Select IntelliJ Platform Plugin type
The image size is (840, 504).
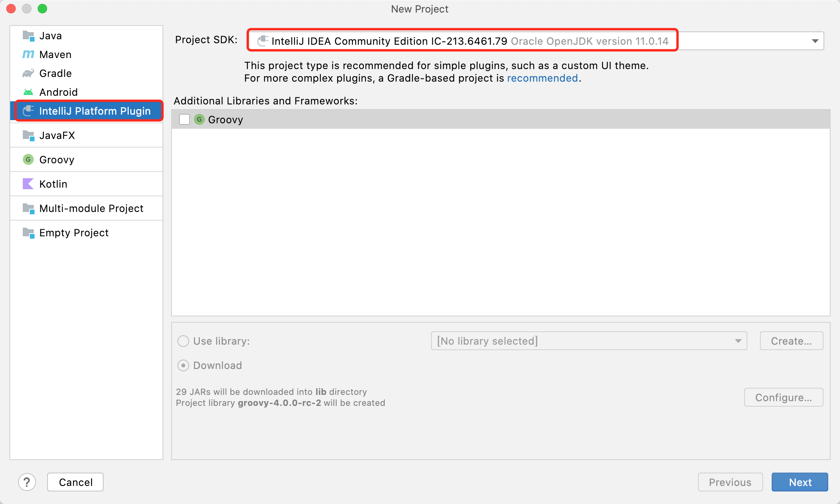(86, 111)
